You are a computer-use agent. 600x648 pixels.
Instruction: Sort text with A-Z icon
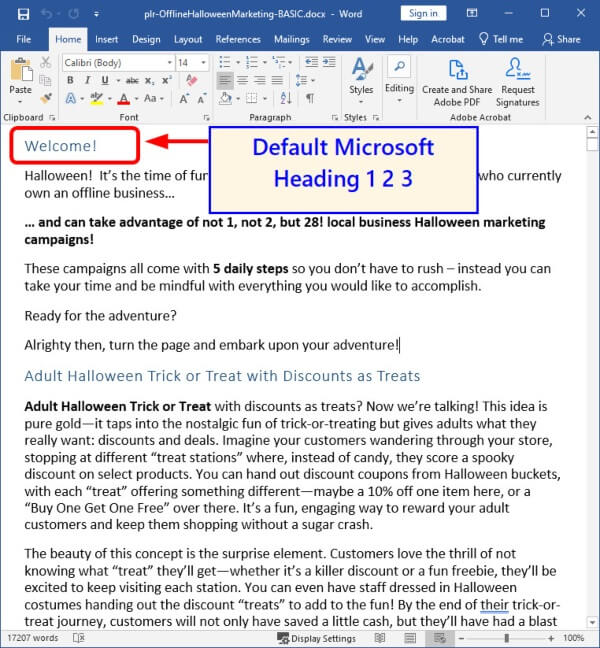point(286,98)
